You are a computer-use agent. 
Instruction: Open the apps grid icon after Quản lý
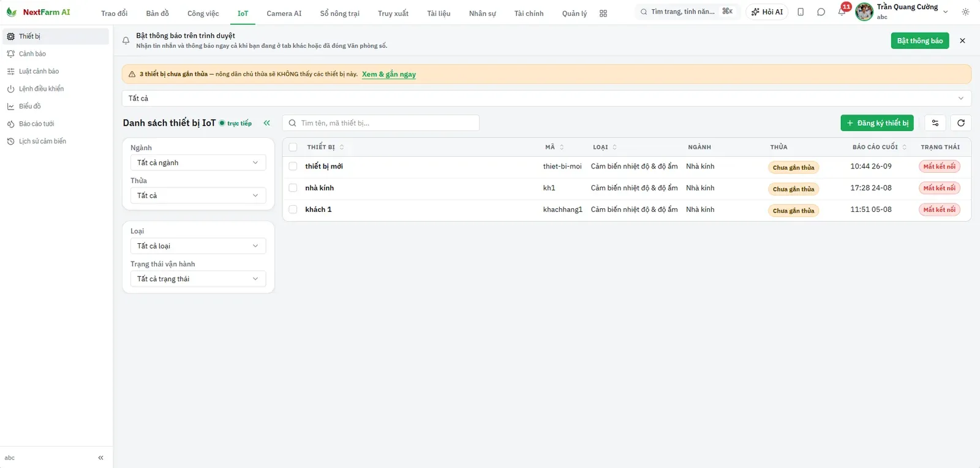603,13
